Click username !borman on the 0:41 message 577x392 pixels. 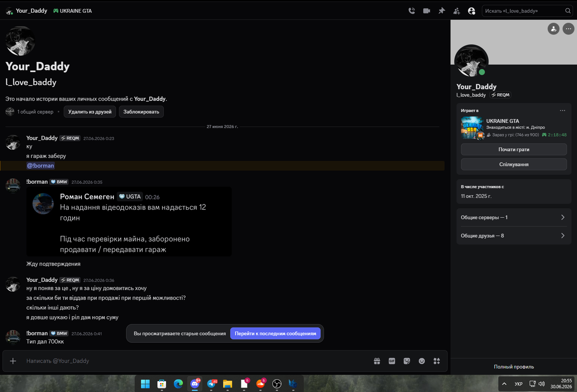[x=37, y=333]
